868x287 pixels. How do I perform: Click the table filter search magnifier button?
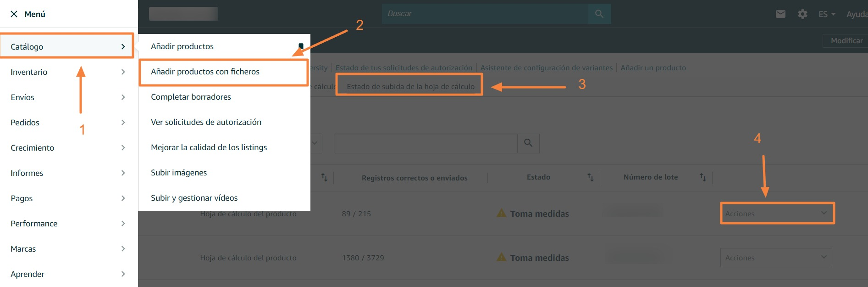528,143
